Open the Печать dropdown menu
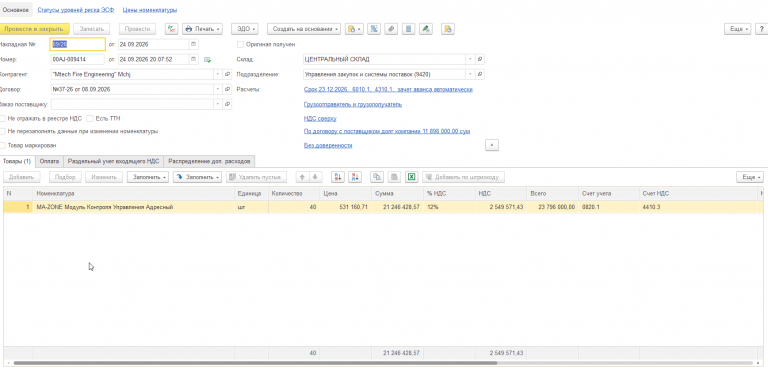 202,29
